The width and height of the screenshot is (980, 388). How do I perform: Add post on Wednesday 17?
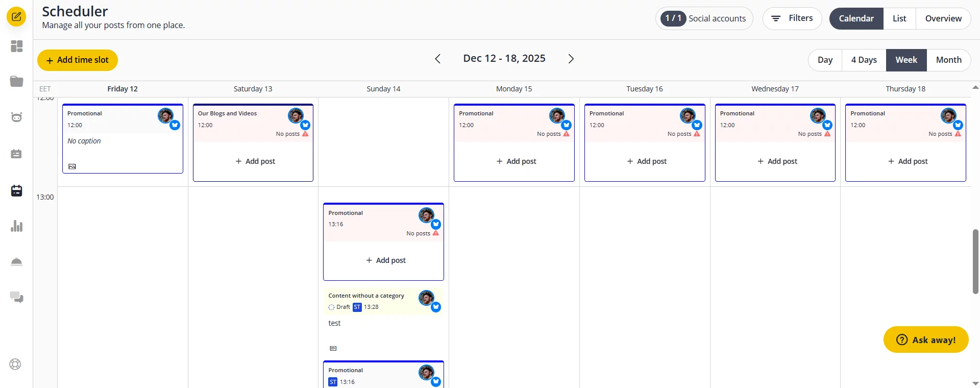777,161
